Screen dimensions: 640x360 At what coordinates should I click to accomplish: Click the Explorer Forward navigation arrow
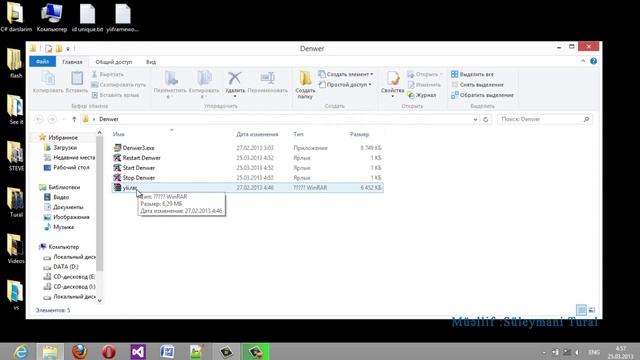52,119
